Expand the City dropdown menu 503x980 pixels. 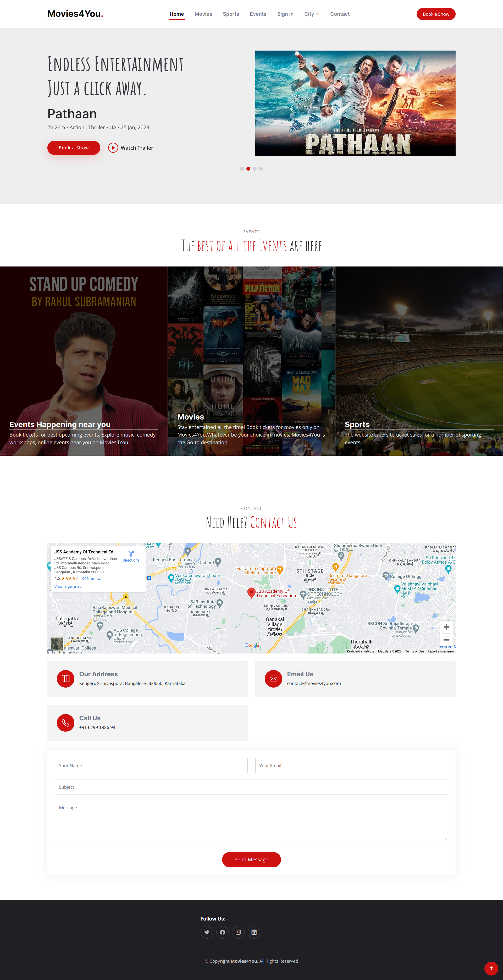(312, 14)
